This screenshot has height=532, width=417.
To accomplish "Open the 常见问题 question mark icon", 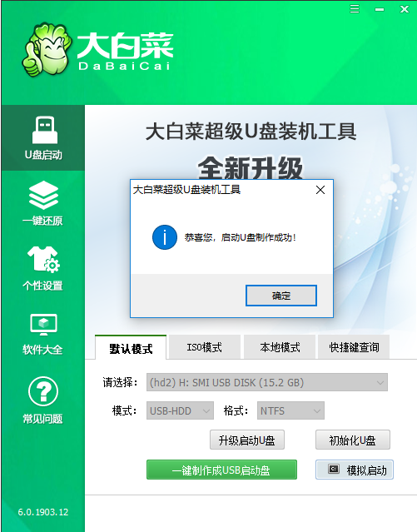I will point(43,391).
